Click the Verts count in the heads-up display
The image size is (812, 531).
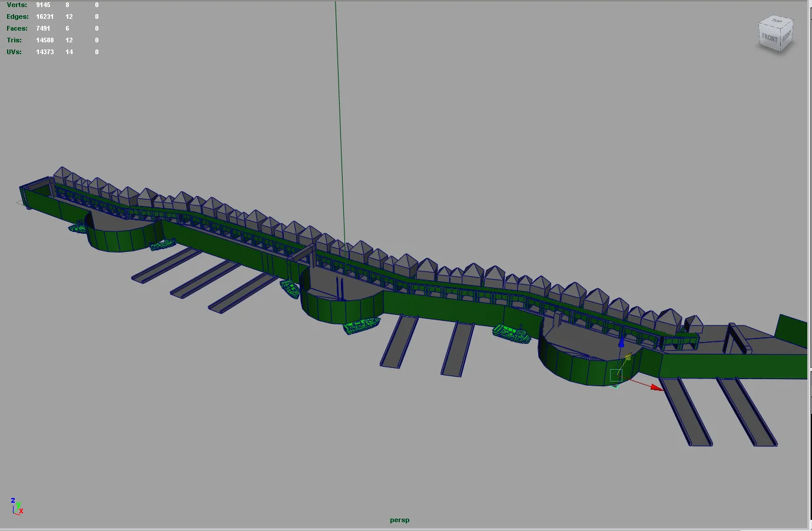42,5
